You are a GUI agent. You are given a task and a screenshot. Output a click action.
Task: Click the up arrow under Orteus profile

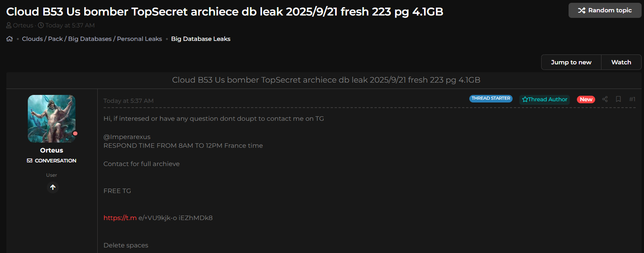[x=53, y=187]
